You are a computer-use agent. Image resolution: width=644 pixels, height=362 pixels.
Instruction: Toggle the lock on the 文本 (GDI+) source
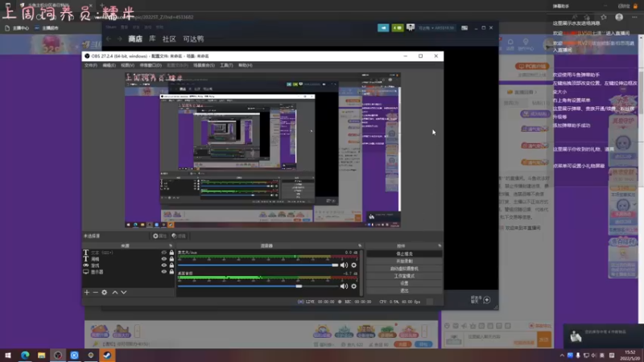coord(171,253)
